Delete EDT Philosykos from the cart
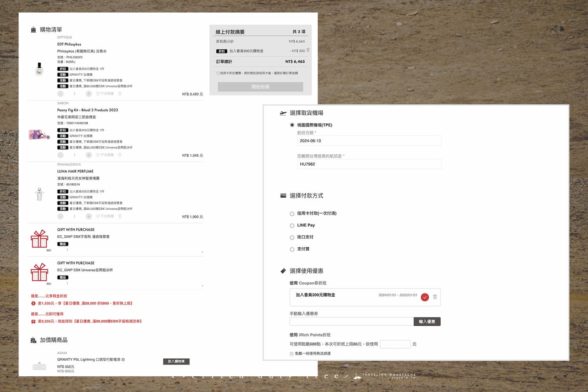The height and width of the screenshot is (392, 588). click(120, 94)
